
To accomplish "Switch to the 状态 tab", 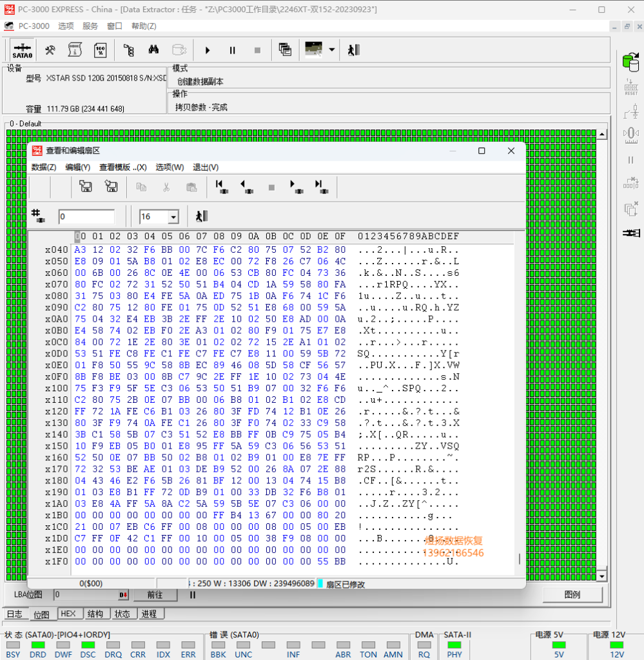I will tap(122, 614).
